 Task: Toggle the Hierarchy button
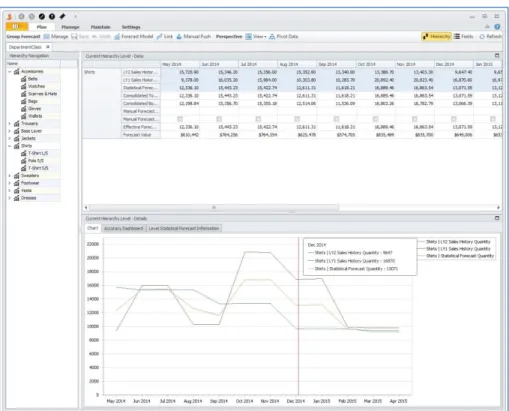(436, 36)
